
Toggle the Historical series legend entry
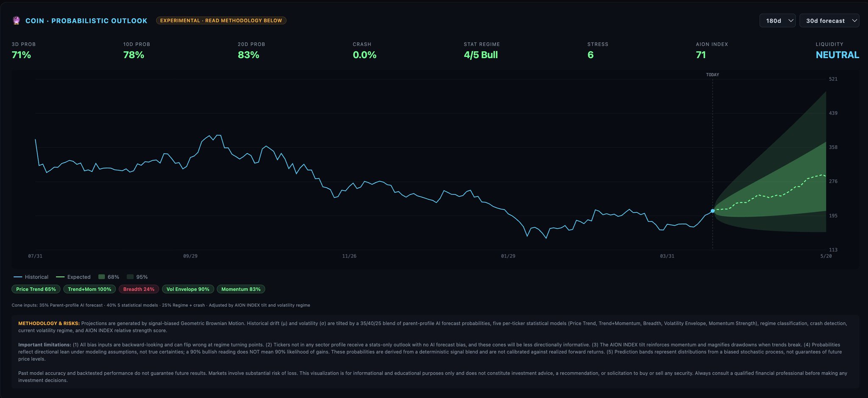pos(31,277)
